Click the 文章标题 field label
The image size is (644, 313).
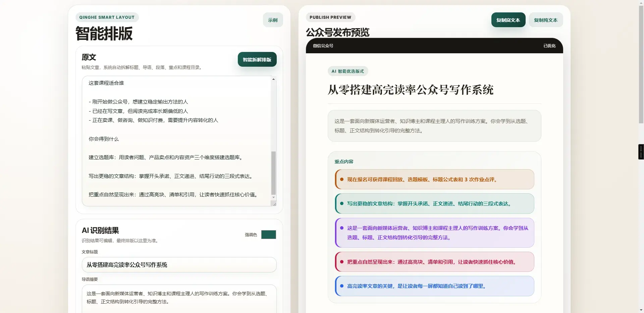pyautogui.click(x=90, y=252)
